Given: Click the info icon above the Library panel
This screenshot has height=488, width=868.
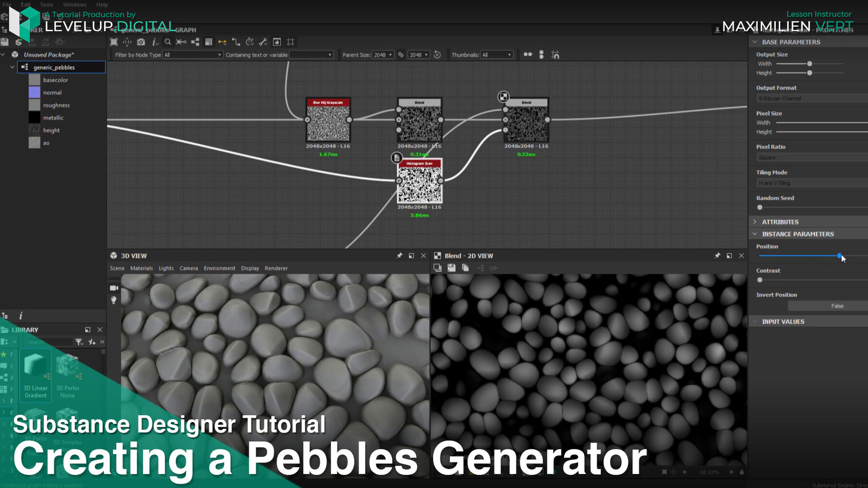Looking at the screenshot, I should 21,316.
